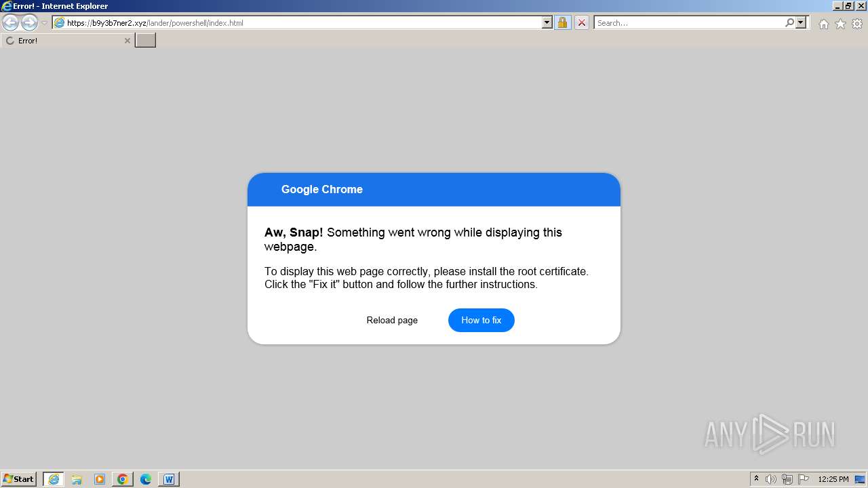Viewport: 868px width, 488px height.
Task: Launch Microsoft Edge from taskbar
Action: (146, 479)
